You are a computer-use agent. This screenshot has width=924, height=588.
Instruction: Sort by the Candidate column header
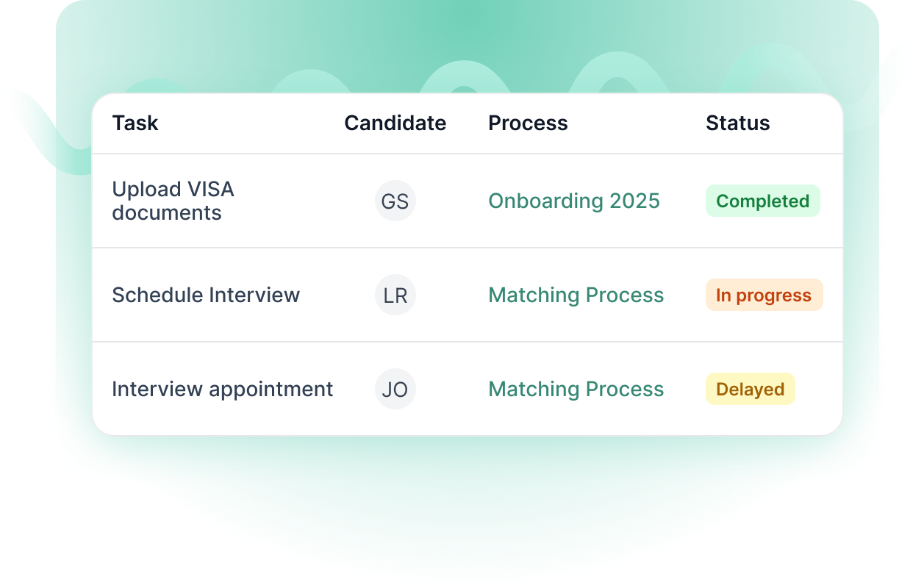[x=395, y=123]
